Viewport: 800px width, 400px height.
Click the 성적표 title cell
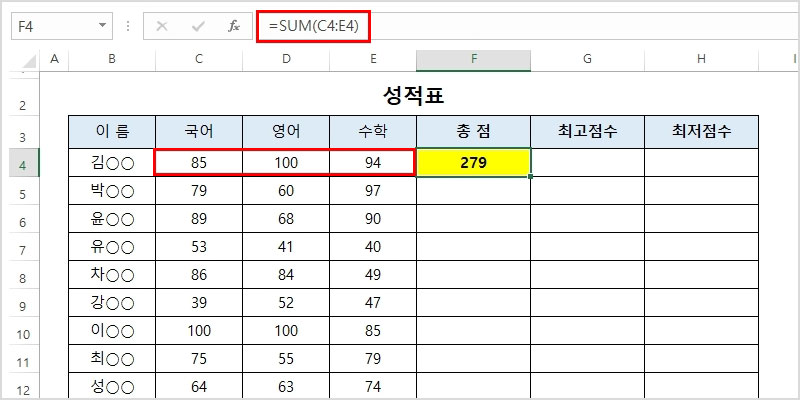coord(413,96)
